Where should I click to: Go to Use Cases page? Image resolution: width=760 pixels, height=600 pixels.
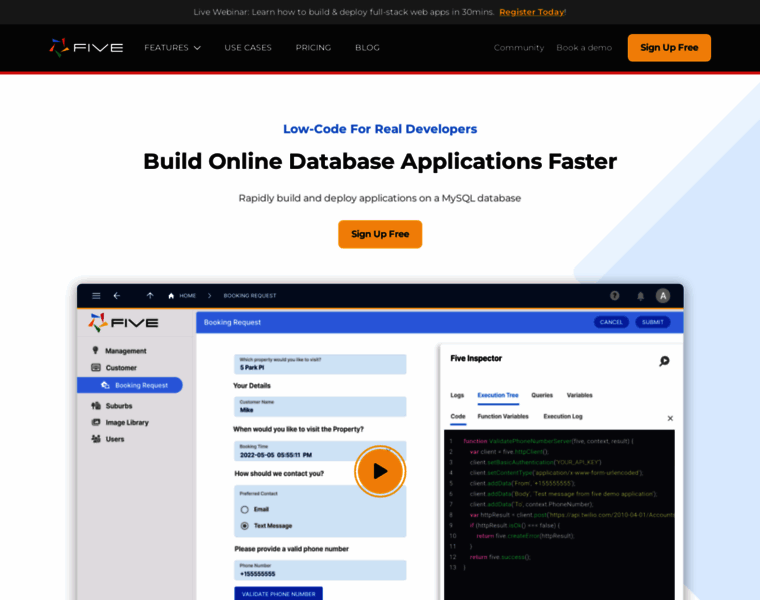point(248,47)
